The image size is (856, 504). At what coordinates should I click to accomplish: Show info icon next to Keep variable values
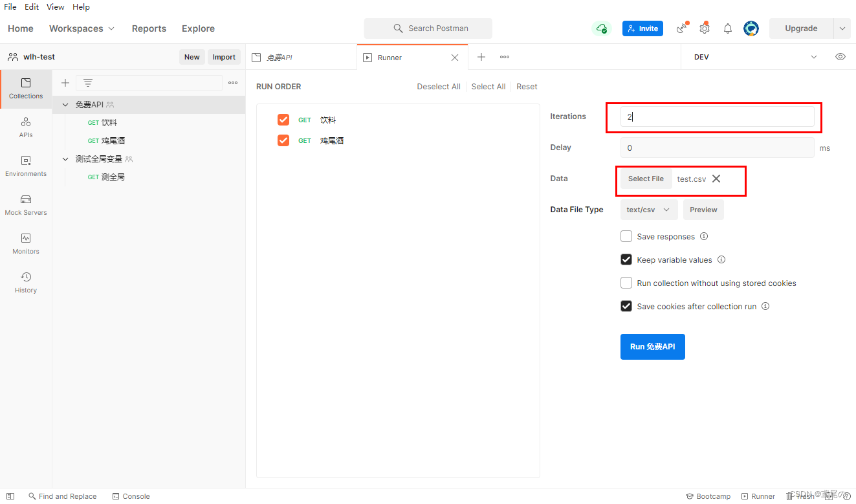click(x=721, y=259)
